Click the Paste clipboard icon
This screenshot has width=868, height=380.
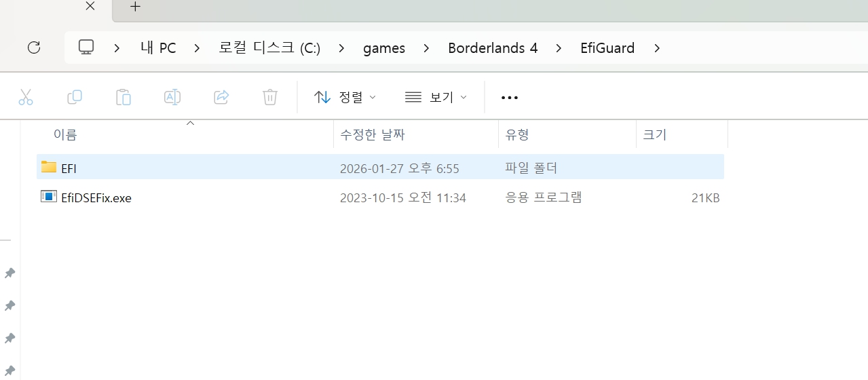pos(124,97)
